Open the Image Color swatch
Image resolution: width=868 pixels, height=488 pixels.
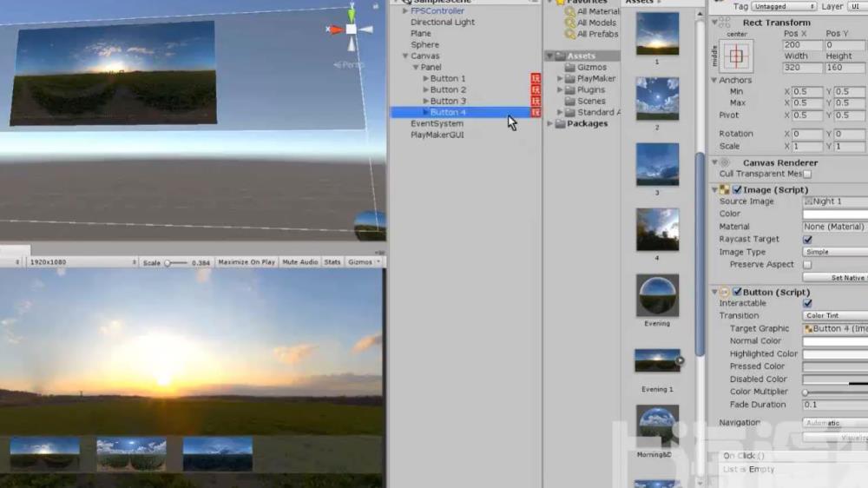[x=835, y=214]
